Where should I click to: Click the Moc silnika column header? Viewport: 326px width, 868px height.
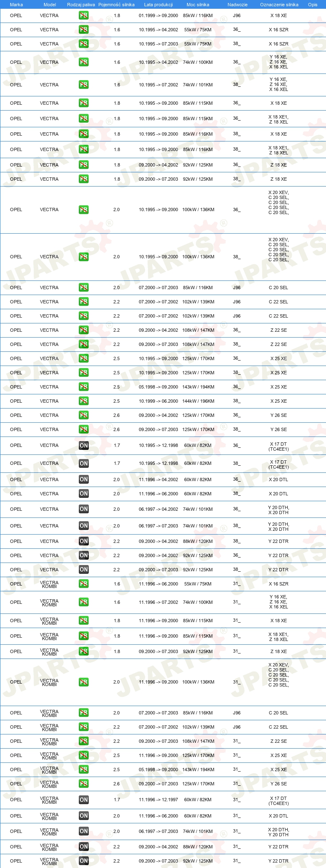click(x=198, y=5)
